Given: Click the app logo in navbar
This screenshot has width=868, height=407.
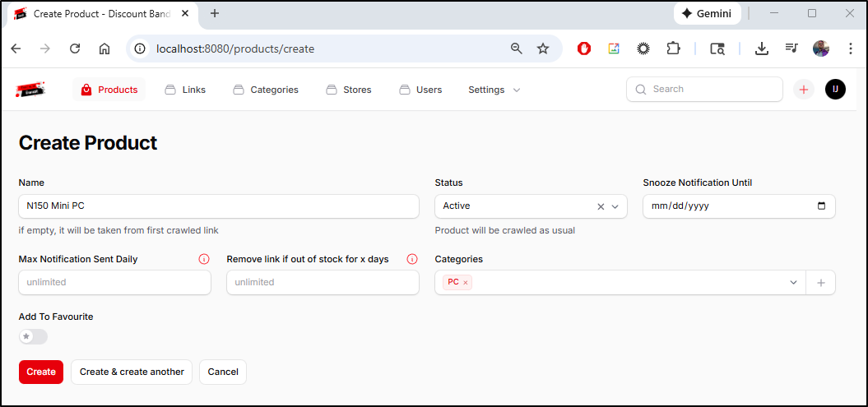Looking at the screenshot, I should click(x=30, y=90).
